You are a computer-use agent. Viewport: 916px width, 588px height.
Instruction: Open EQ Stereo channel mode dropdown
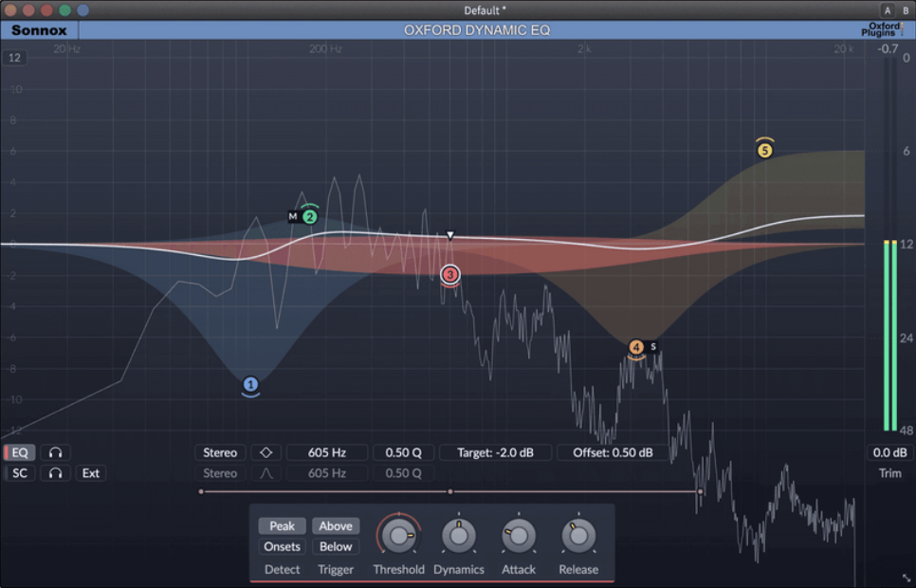click(x=220, y=452)
